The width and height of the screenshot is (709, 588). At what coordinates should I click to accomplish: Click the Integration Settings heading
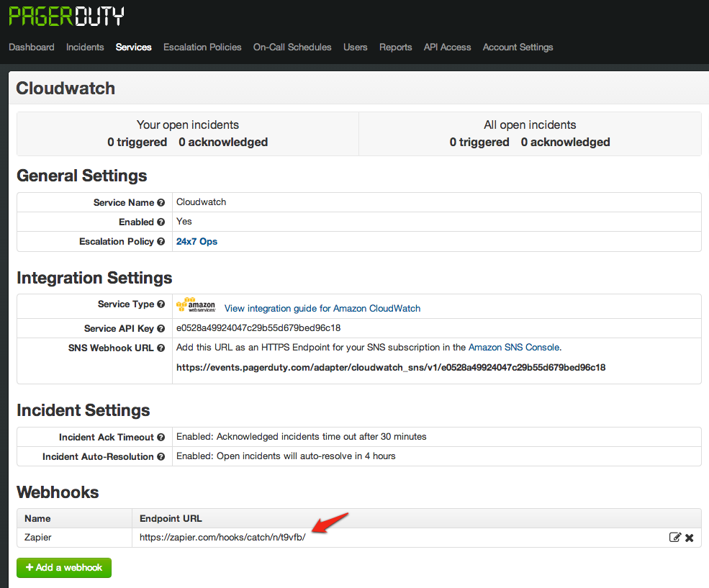[x=94, y=278]
